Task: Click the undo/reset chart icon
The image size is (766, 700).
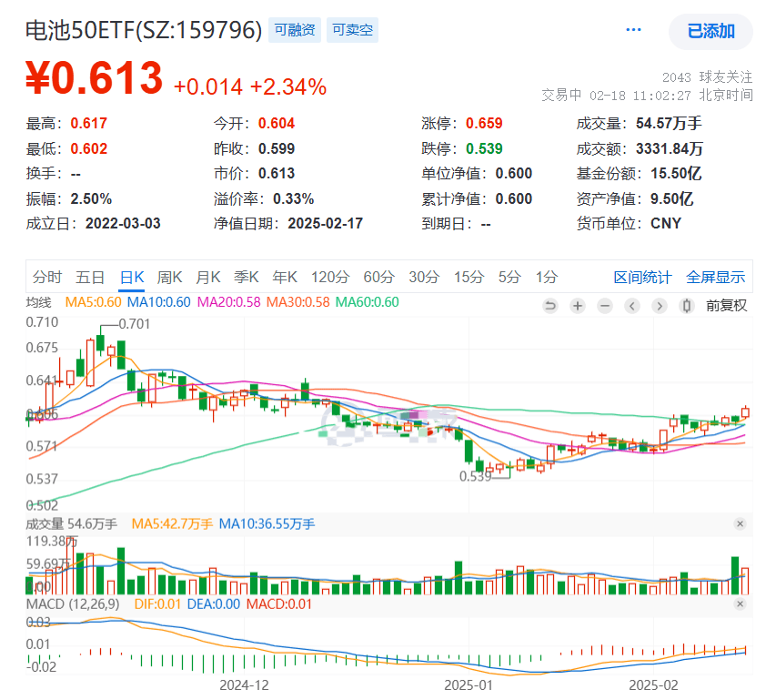Action: 550,305
